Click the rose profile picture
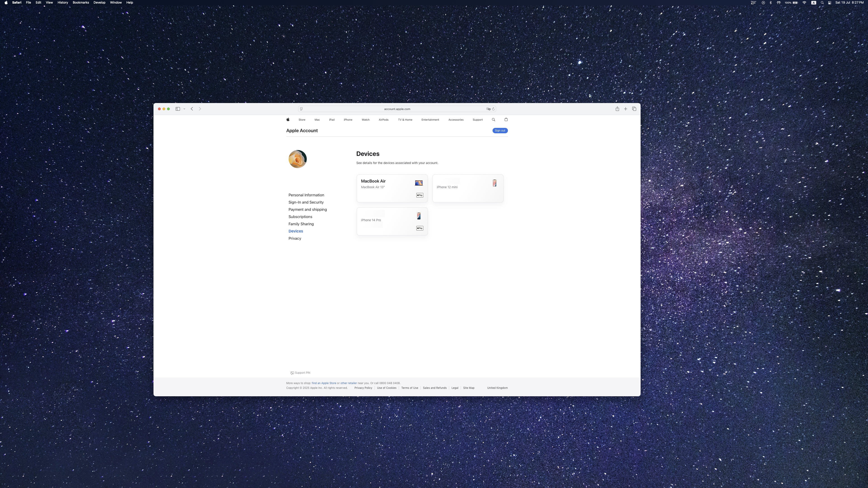The width and height of the screenshot is (868, 488). pos(297,159)
